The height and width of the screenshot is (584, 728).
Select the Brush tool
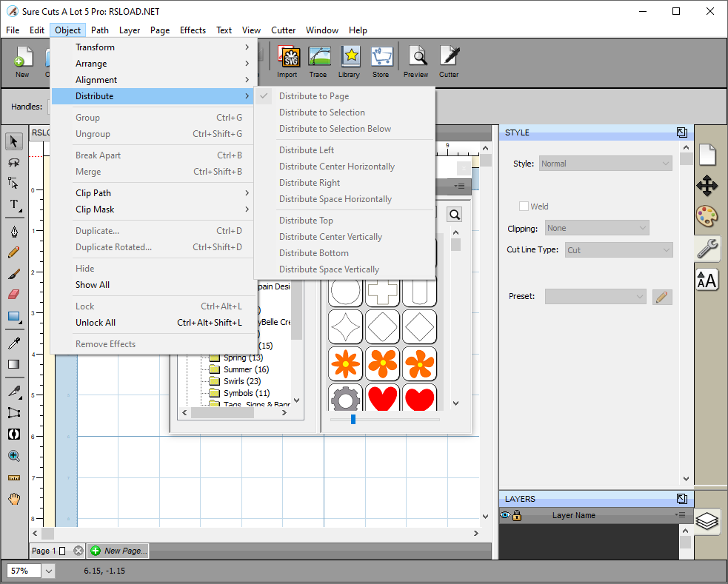point(14,274)
